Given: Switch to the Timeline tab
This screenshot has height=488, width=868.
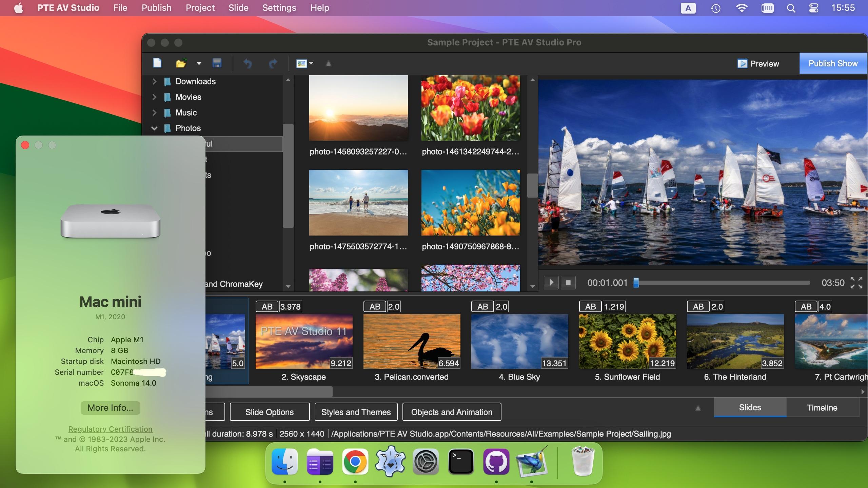Looking at the screenshot, I should tap(822, 408).
